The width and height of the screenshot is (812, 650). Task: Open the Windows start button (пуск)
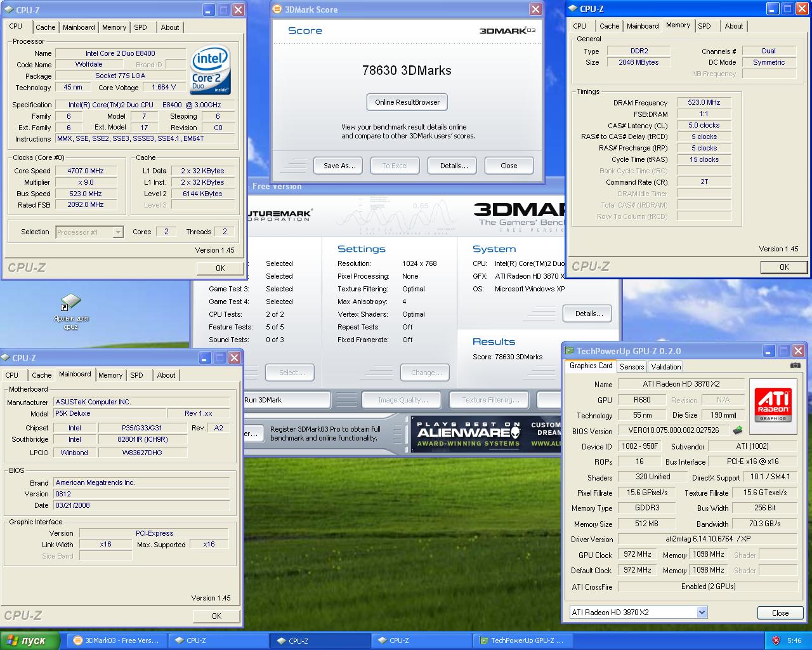[x=30, y=640]
